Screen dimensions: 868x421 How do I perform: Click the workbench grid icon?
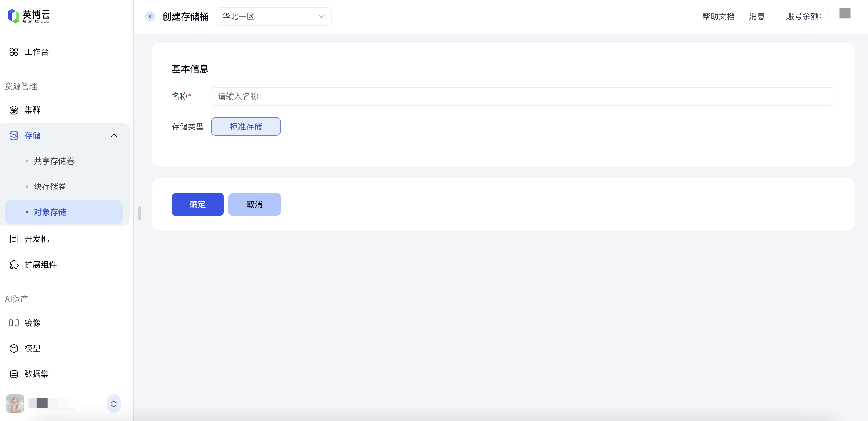(x=14, y=52)
